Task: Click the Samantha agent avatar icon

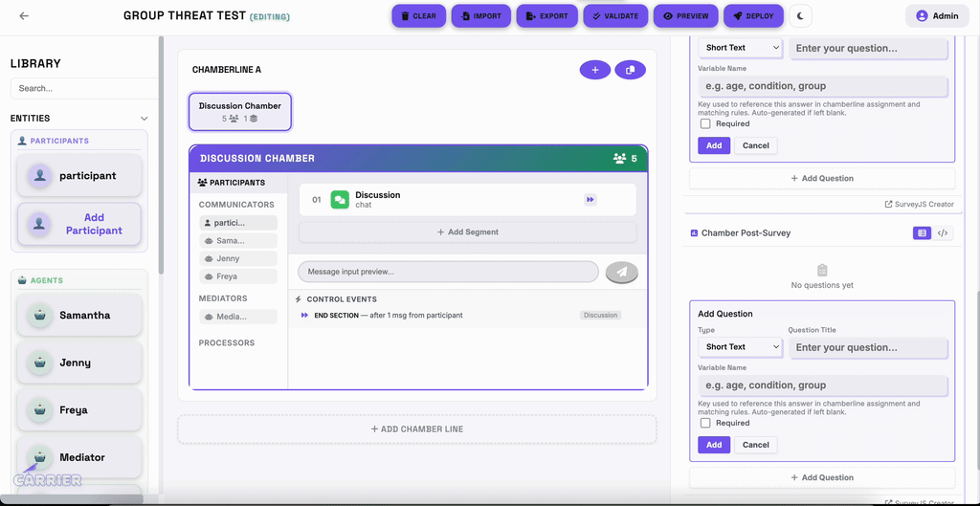Action: pyautogui.click(x=40, y=316)
